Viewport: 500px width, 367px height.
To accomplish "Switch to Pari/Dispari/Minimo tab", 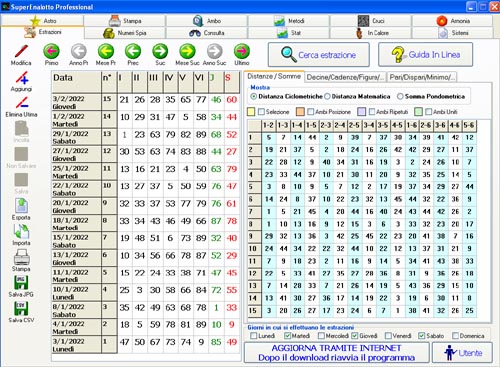I will (x=422, y=77).
